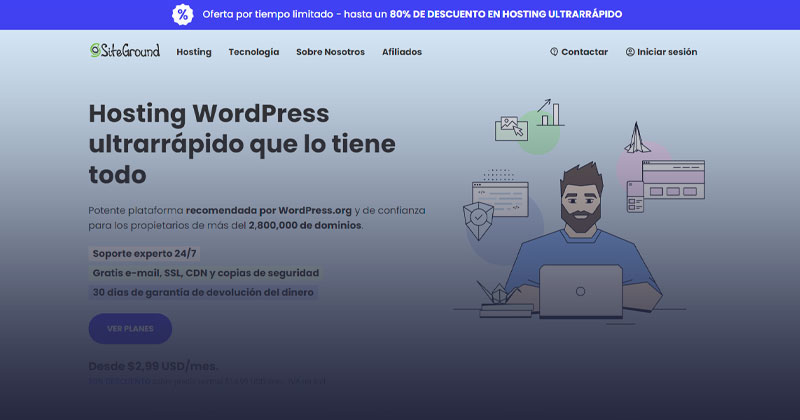Click Iniciar sesión to log in
The width and height of the screenshot is (800, 420).
point(667,52)
